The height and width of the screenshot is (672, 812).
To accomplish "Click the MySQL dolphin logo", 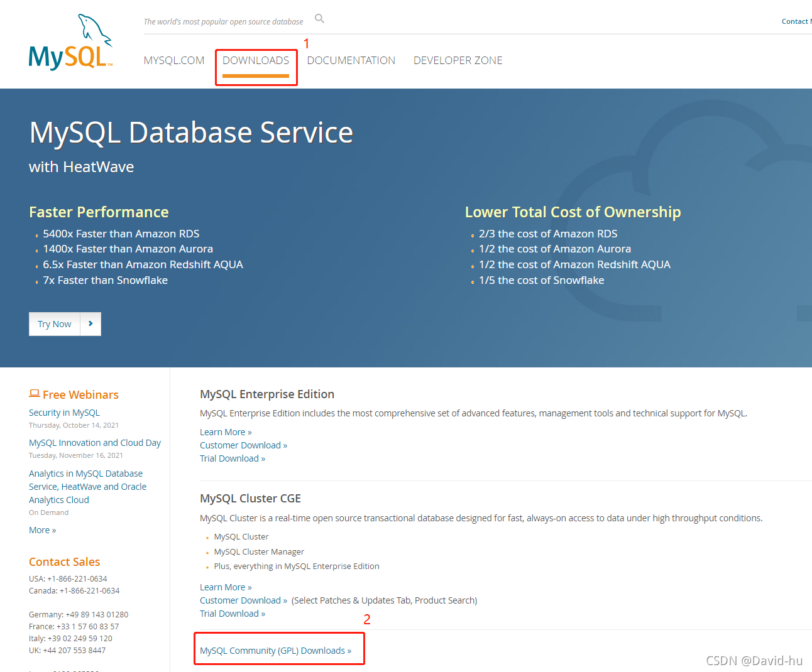I will pyautogui.click(x=70, y=42).
